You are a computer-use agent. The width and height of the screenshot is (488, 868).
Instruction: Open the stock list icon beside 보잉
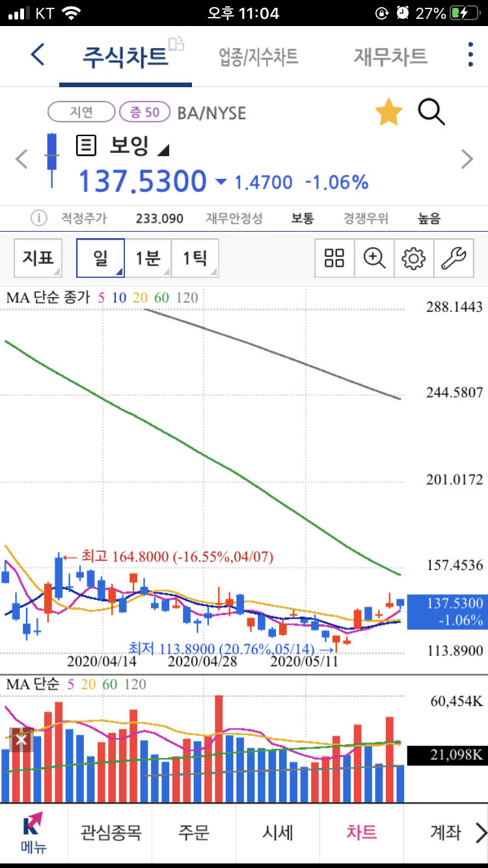[86, 145]
